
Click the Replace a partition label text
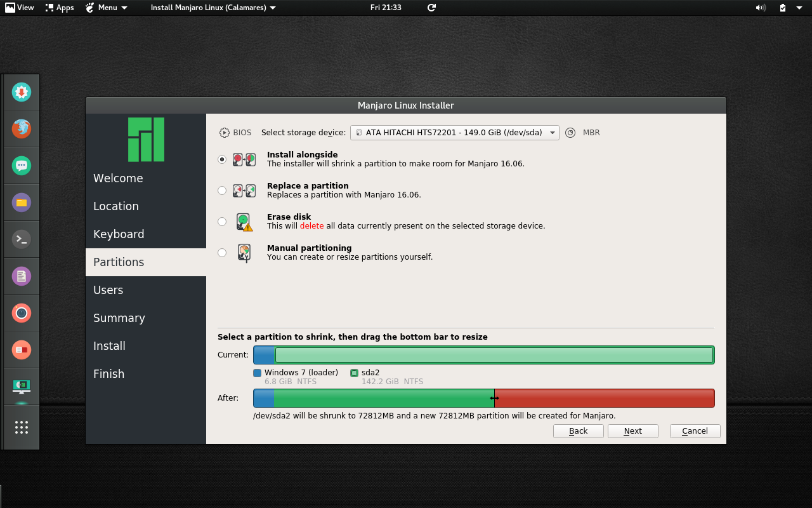308,186
